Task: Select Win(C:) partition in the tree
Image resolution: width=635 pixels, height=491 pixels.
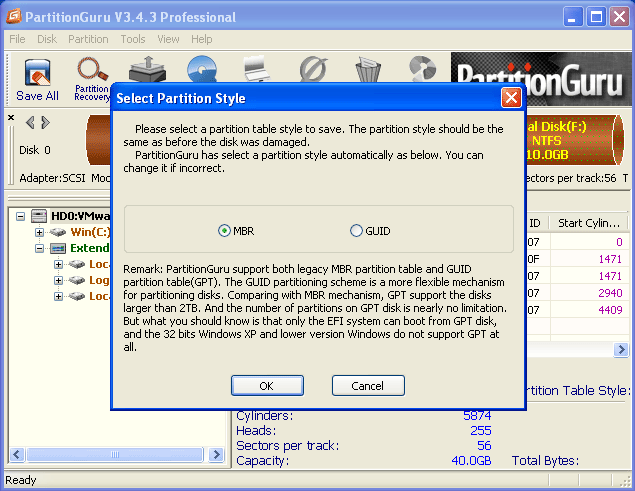Action: click(90, 232)
